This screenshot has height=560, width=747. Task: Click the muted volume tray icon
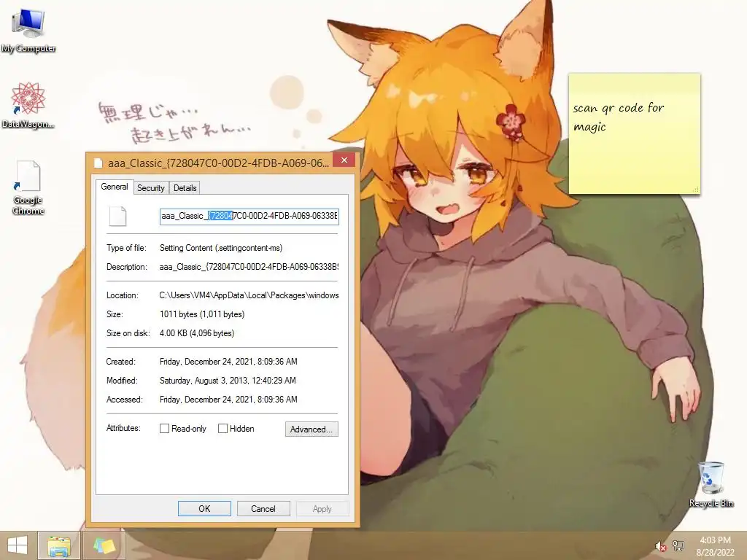[x=660, y=546]
